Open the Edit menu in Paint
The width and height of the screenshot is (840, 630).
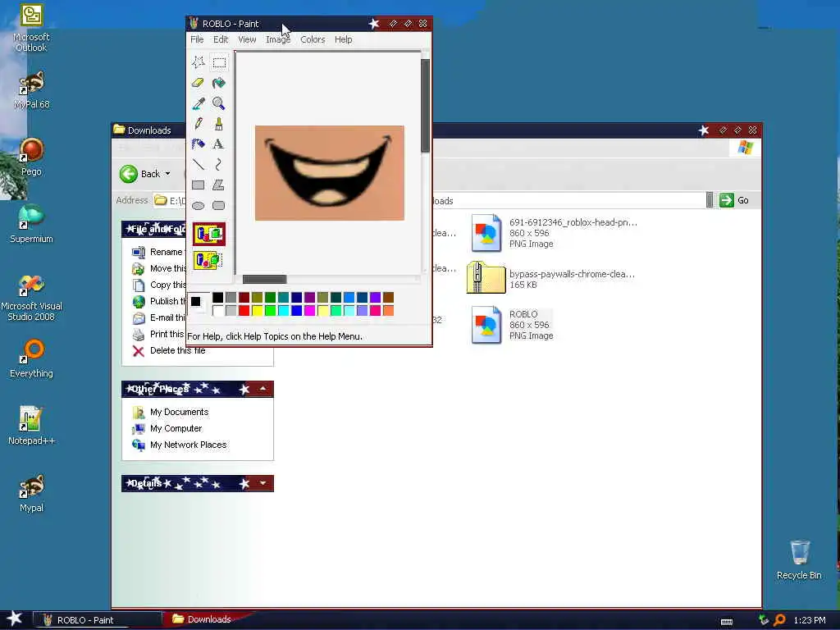[x=220, y=39]
